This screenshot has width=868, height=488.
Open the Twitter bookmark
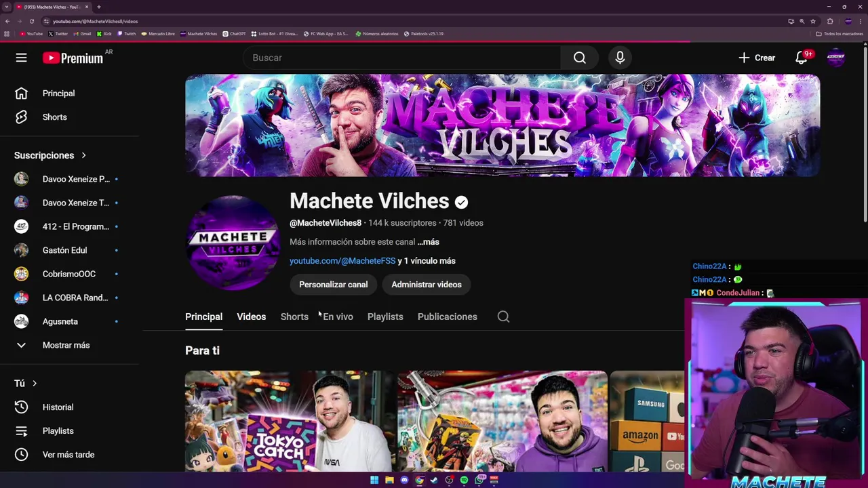point(58,33)
